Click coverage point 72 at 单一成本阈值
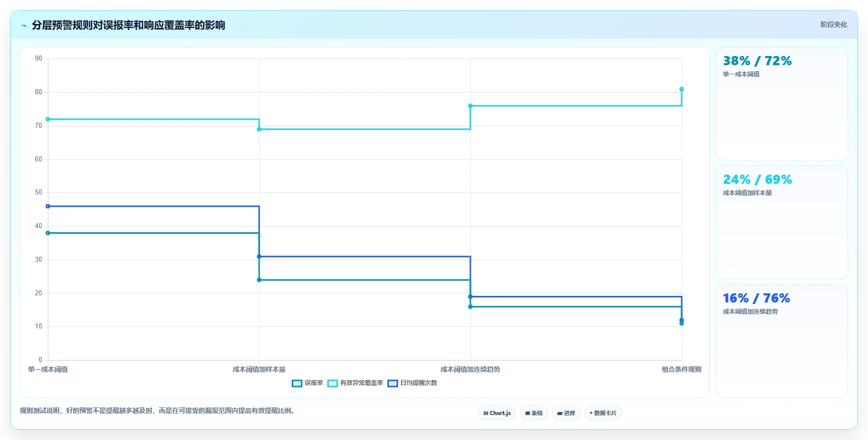Screen dimensions: 868x440 [48, 119]
